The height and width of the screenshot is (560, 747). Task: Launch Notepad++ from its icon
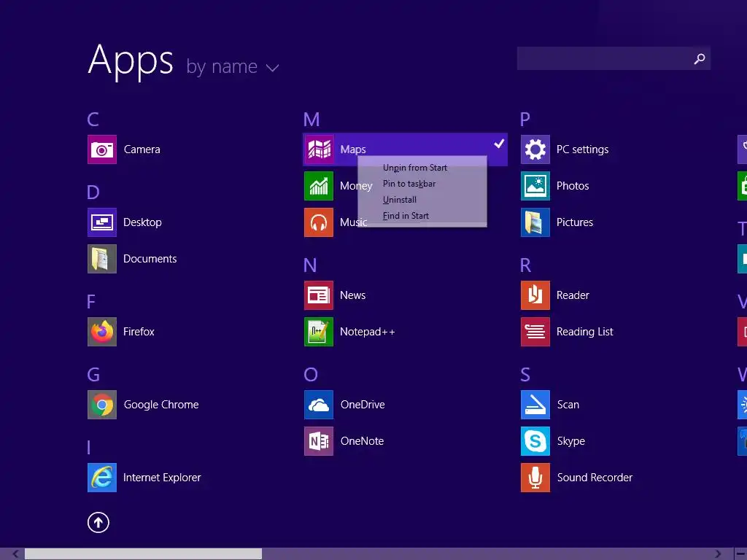point(319,332)
